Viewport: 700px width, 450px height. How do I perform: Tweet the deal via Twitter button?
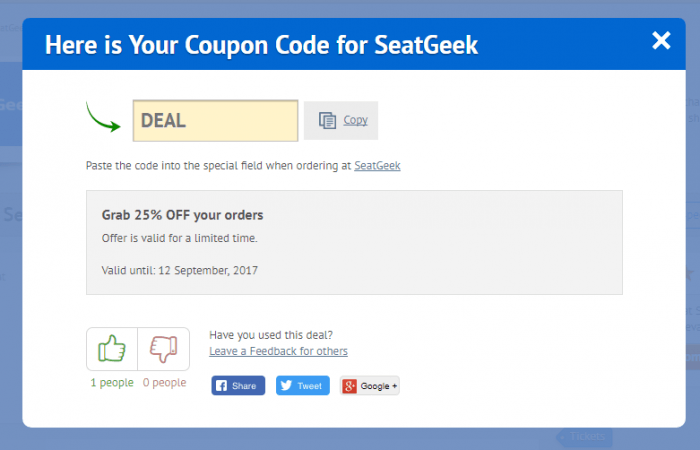(303, 386)
